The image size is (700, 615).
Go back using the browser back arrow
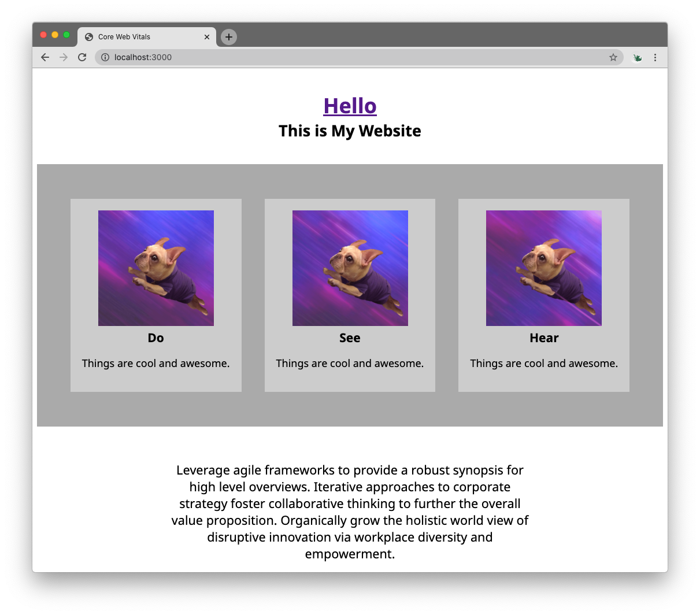click(45, 57)
